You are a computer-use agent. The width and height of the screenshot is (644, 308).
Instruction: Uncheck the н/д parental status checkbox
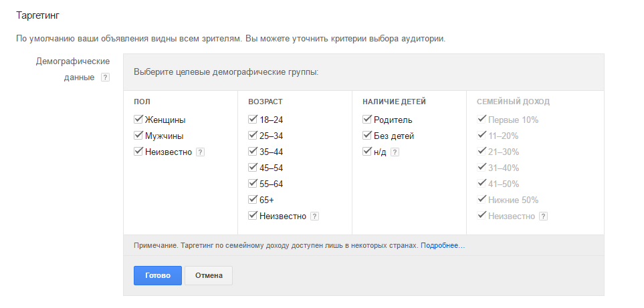pyautogui.click(x=367, y=152)
